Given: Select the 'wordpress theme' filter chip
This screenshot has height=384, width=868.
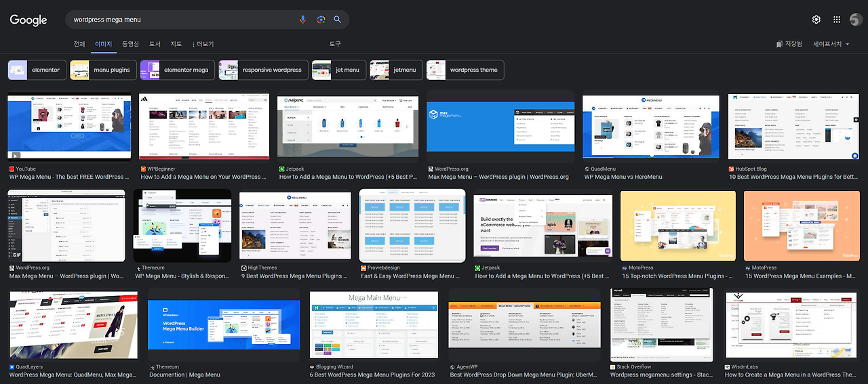Looking at the screenshot, I should (x=465, y=70).
